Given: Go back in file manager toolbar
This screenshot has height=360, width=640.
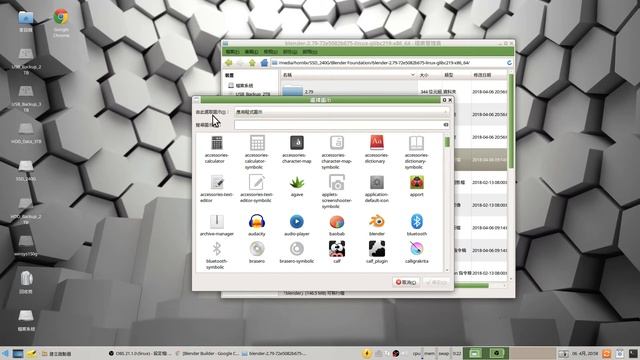Looking at the screenshot, I should (228, 63).
